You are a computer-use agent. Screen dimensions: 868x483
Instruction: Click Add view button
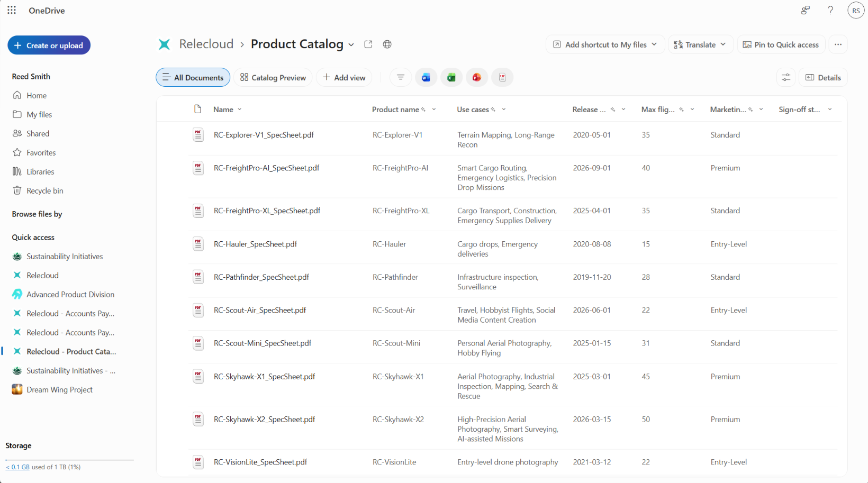pyautogui.click(x=344, y=78)
